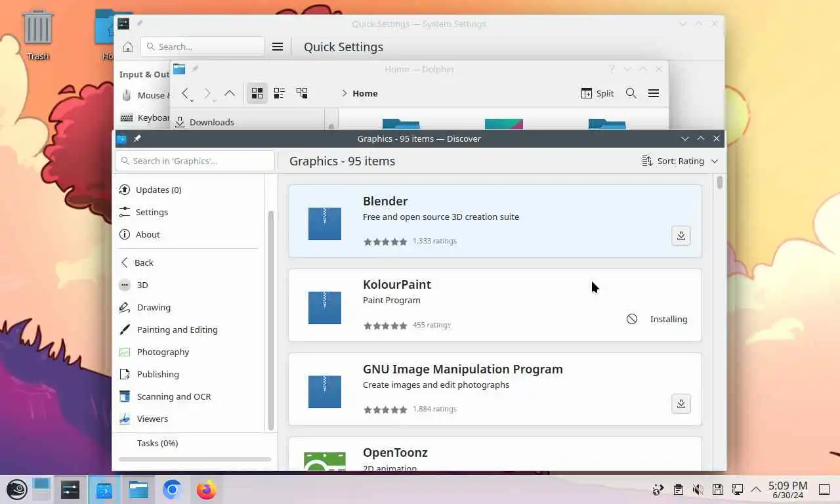Switch Dolphin to details tree view
840x504 pixels.
(x=302, y=93)
